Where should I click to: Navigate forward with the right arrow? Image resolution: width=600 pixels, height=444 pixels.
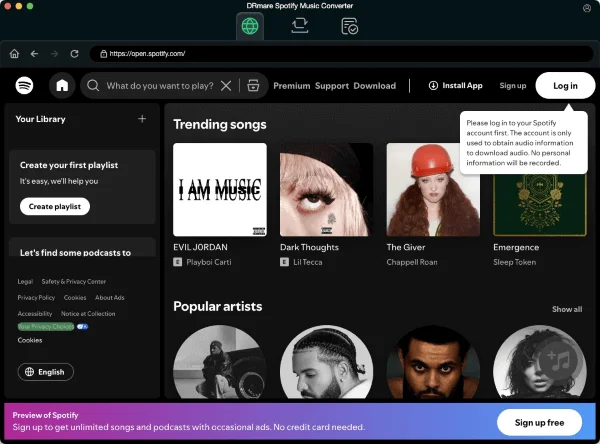tap(54, 54)
